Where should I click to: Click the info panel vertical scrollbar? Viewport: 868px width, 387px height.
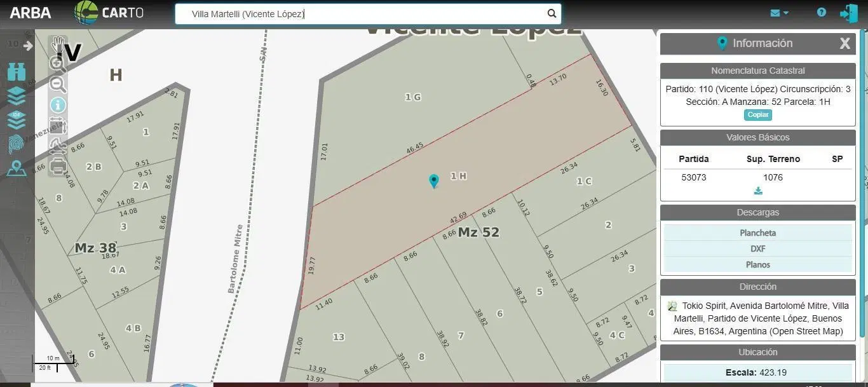863,184
